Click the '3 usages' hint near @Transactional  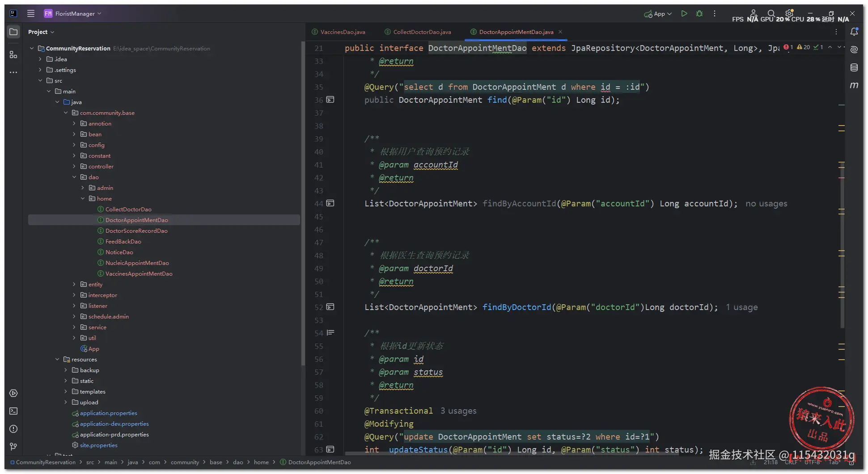pyautogui.click(x=458, y=411)
